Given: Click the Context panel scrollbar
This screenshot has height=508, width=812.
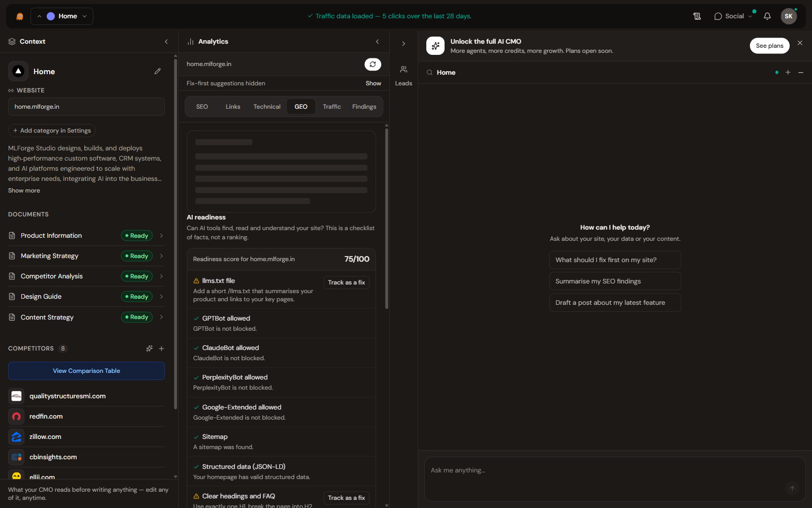Looking at the screenshot, I should point(176,234).
